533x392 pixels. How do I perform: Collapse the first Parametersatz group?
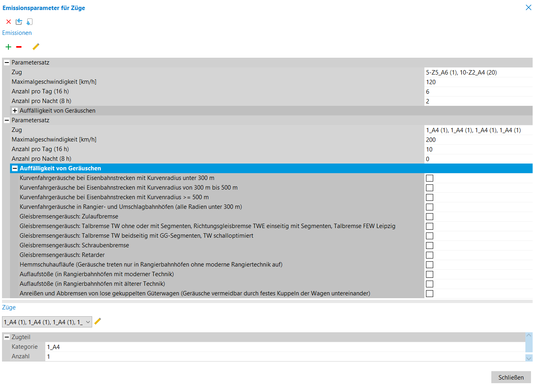[x=6, y=63]
